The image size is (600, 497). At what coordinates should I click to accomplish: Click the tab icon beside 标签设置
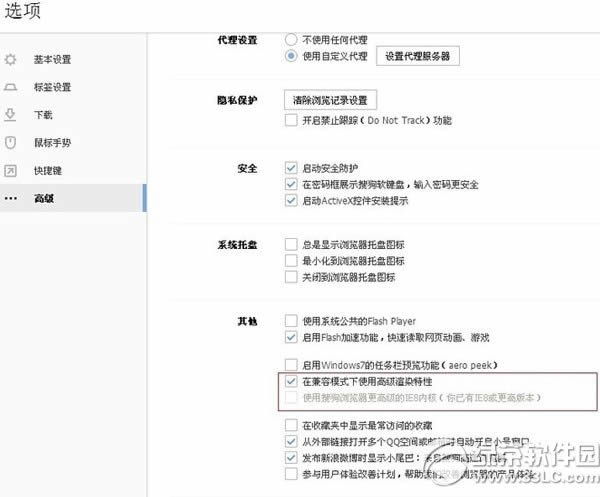click(x=11, y=87)
